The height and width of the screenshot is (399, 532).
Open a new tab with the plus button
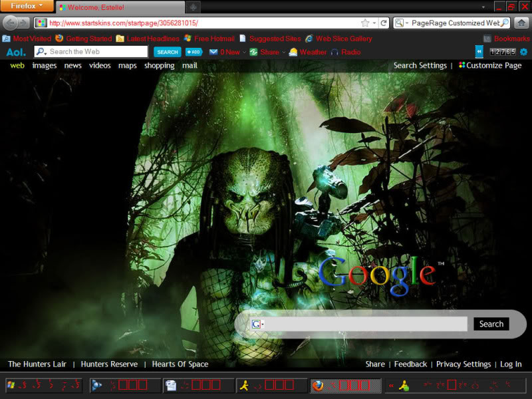coord(193,7)
